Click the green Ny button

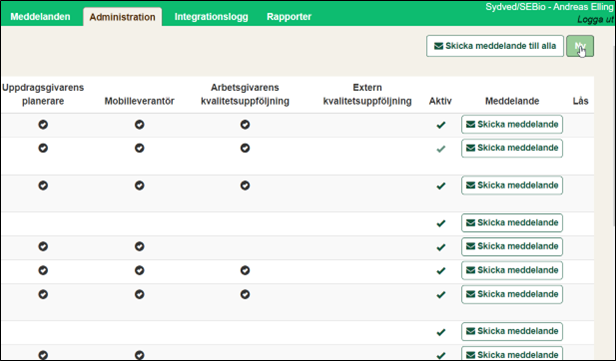[580, 46]
